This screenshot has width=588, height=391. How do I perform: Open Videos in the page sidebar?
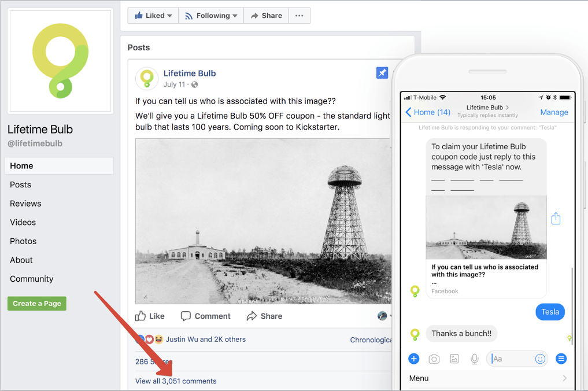(x=23, y=222)
